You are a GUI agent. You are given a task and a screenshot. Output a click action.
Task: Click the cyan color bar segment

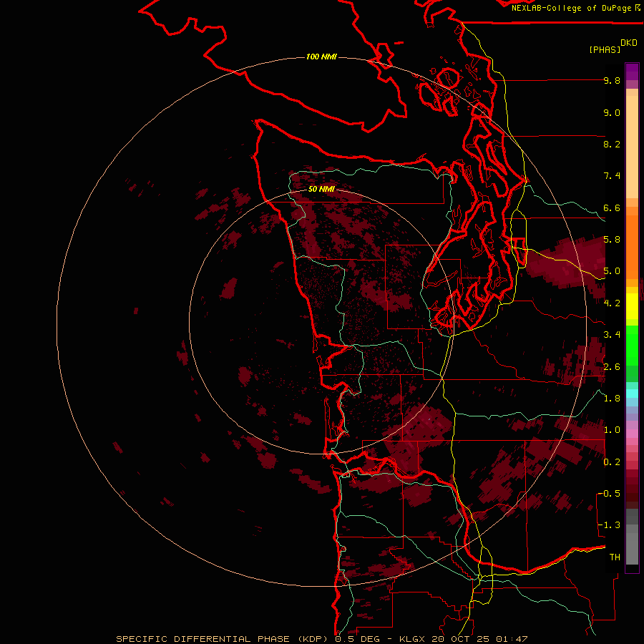point(632,394)
